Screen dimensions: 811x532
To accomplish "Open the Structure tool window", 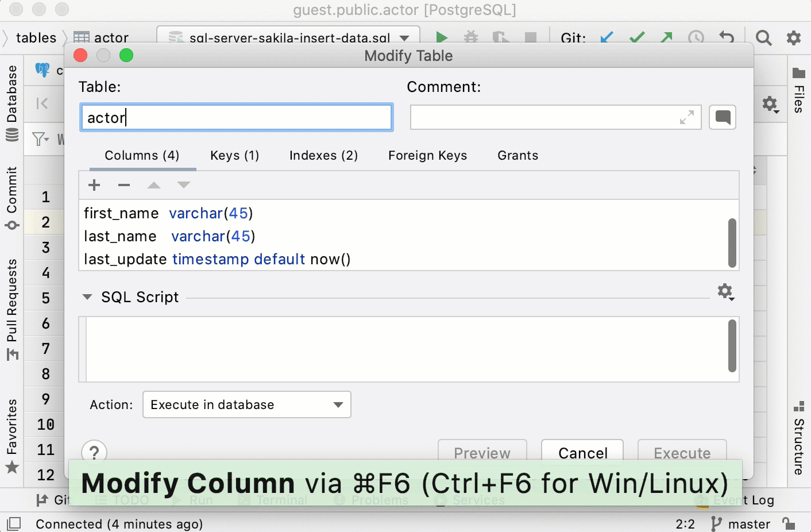I will [799, 438].
